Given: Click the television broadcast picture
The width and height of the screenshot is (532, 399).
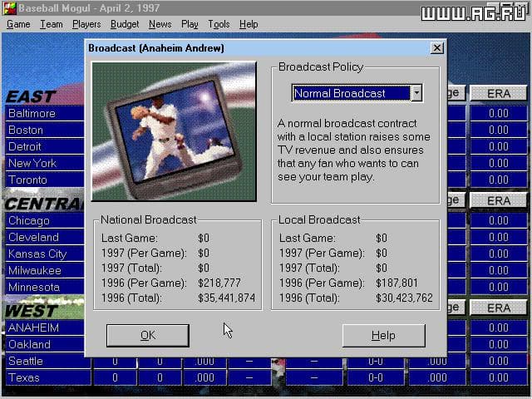Looking at the screenshot, I should [174, 131].
